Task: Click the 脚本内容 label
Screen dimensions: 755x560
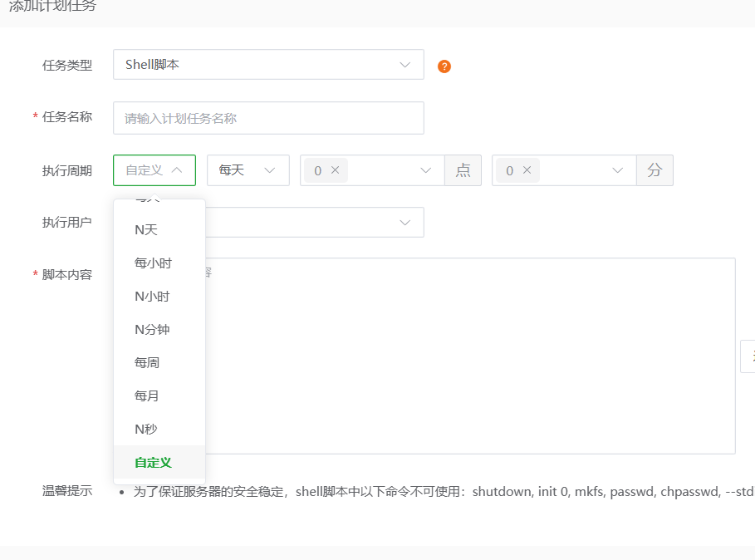Action: tap(67, 274)
